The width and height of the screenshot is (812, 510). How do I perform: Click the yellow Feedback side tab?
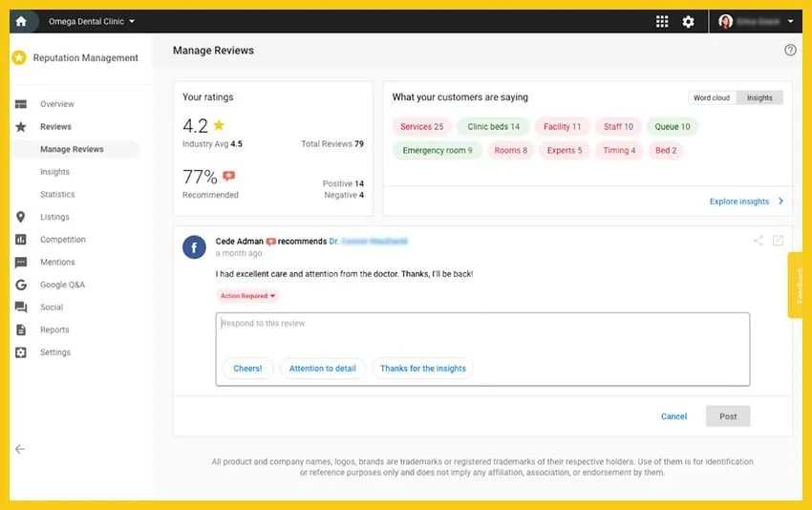click(x=800, y=286)
